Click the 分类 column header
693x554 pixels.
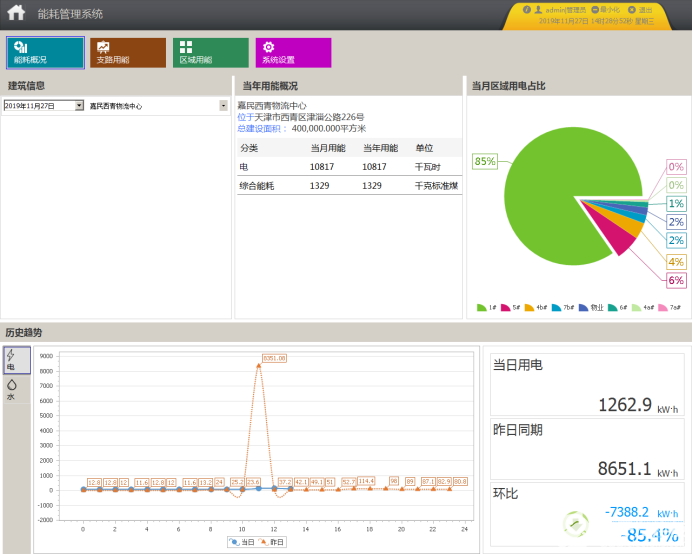[x=249, y=148]
